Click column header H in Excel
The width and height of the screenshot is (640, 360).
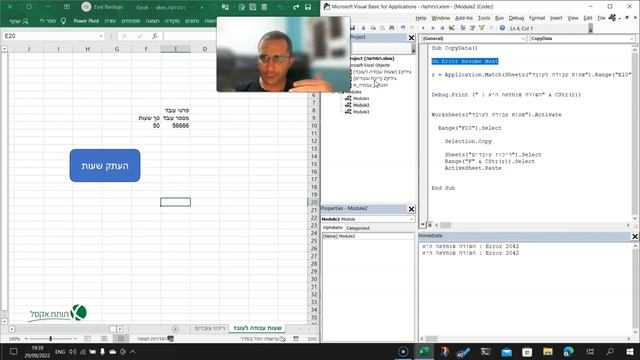tap(87, 49)
